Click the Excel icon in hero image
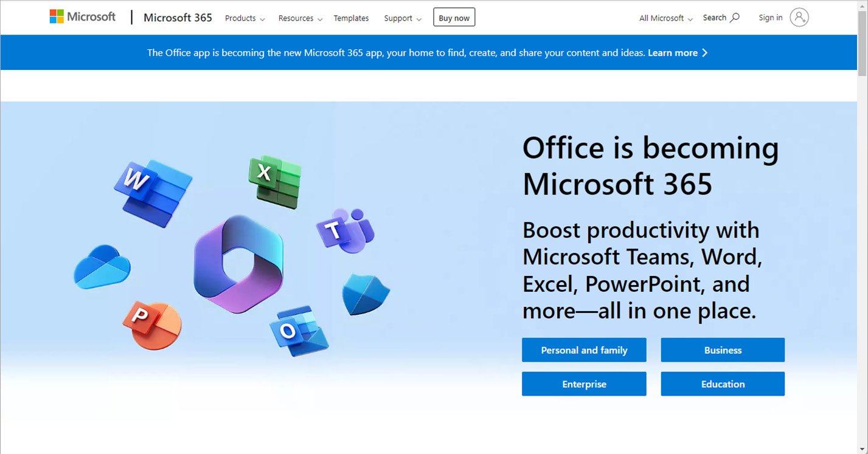 [275, 182]
